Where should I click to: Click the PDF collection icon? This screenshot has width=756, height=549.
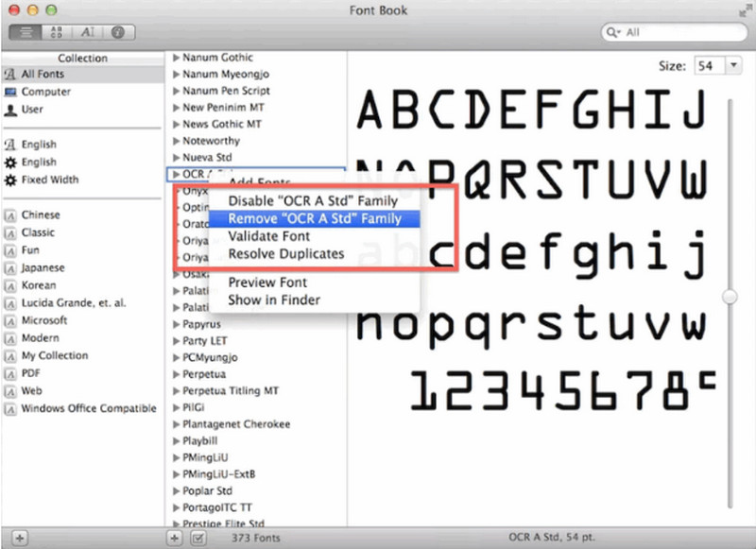click(x=10, y=373)
